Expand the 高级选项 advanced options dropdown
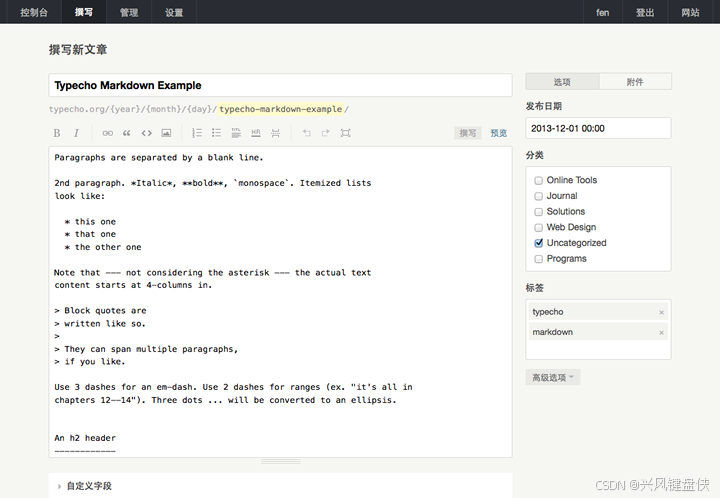The image size is (720, 498). [552, 378]
